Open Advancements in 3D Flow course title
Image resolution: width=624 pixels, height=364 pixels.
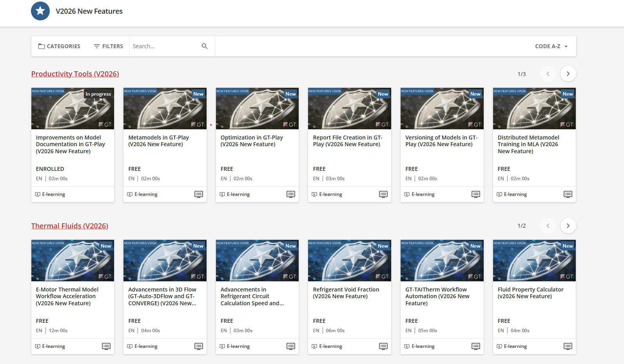pos(162,296)
